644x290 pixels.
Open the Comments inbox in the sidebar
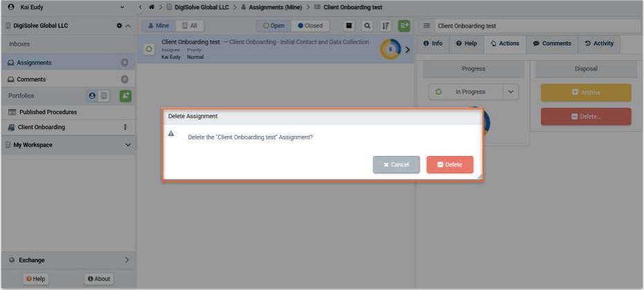pyautogui.click(x=68, y=79)
